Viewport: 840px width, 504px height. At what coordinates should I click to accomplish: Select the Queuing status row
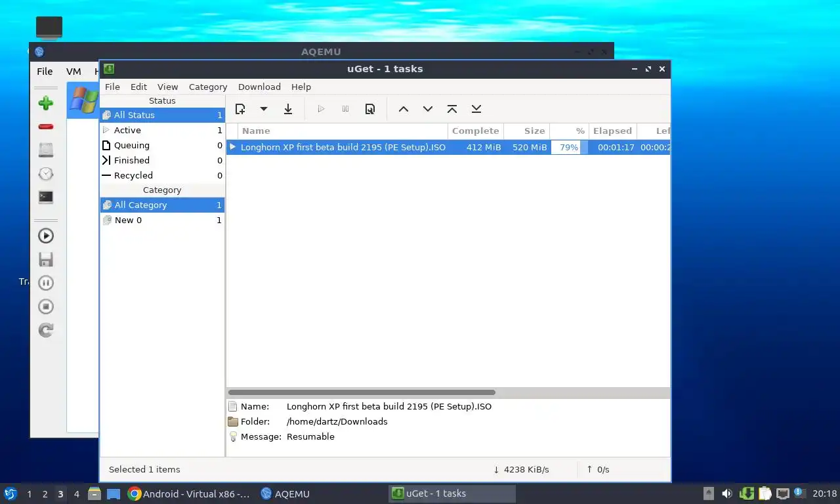tap(162, 145)
